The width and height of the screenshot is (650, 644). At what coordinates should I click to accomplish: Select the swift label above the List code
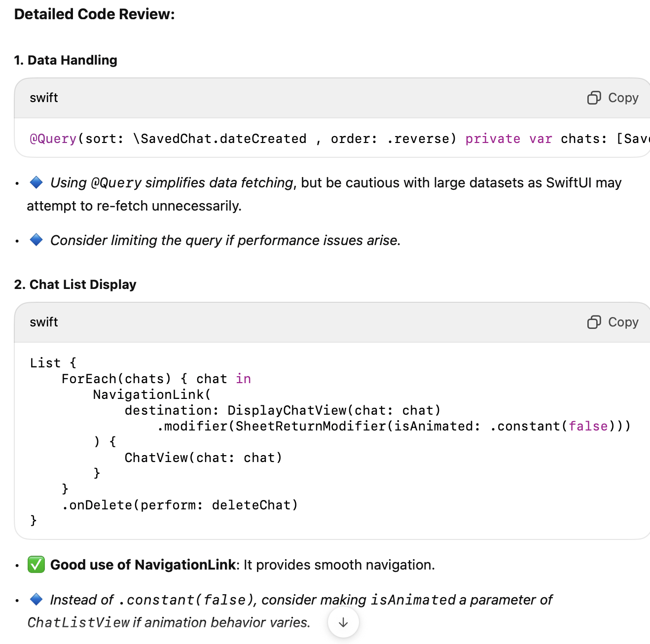point(43,322)
